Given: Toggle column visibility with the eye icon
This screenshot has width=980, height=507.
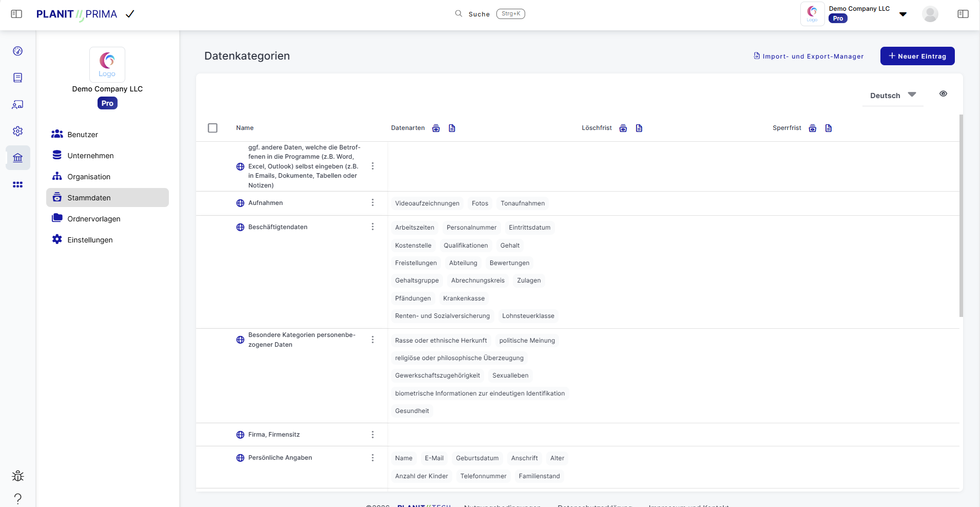Looking at the screenshot, I should (x=943, y=94).
